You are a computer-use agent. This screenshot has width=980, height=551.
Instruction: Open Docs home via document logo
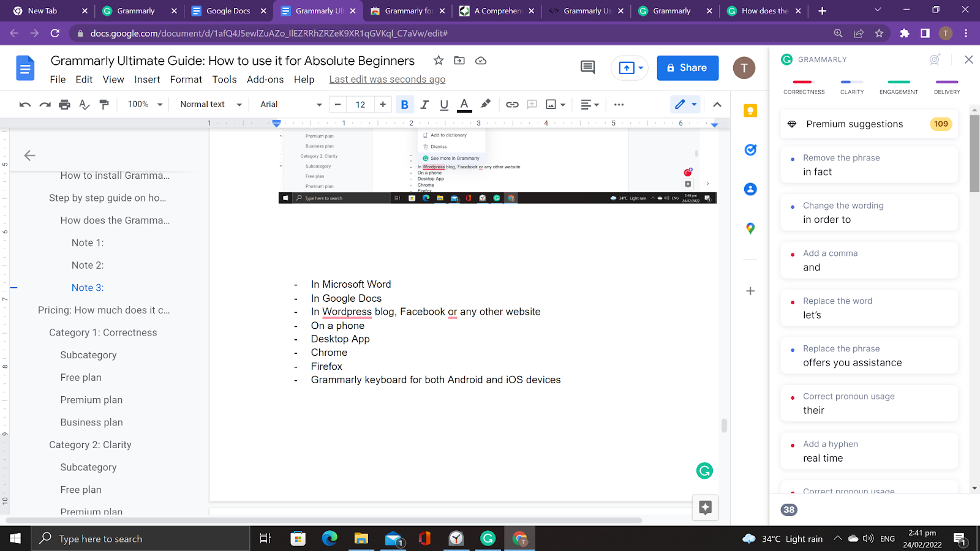[x=25, y=68]
